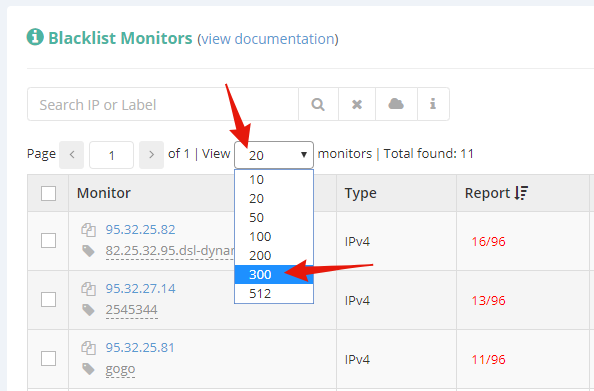Select 512 in the dropdown list
594x391 pixels.
coord(274,293)
